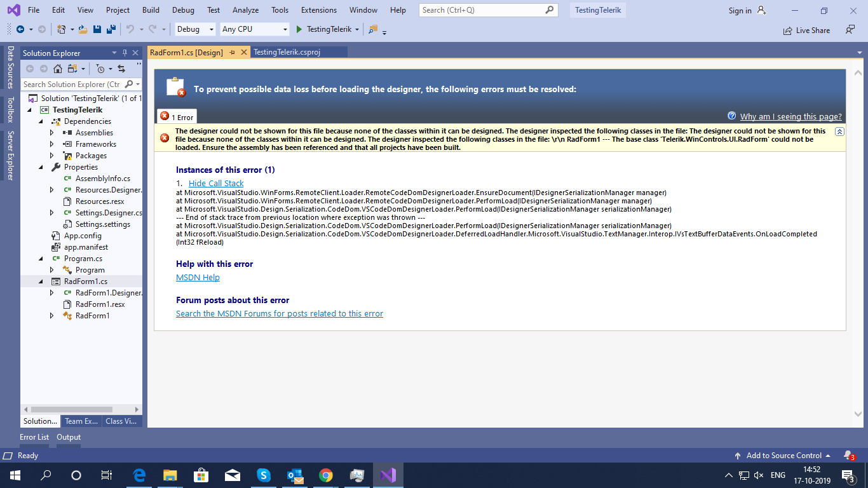Click the Switch Views icon in Solution Explorer
The height and width of the screenshot is (488, 868).
pos(74,69)
